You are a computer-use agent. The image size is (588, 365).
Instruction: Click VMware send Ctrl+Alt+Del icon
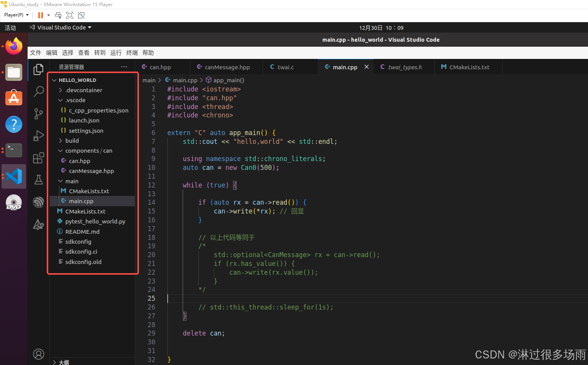tap(58, 15)
